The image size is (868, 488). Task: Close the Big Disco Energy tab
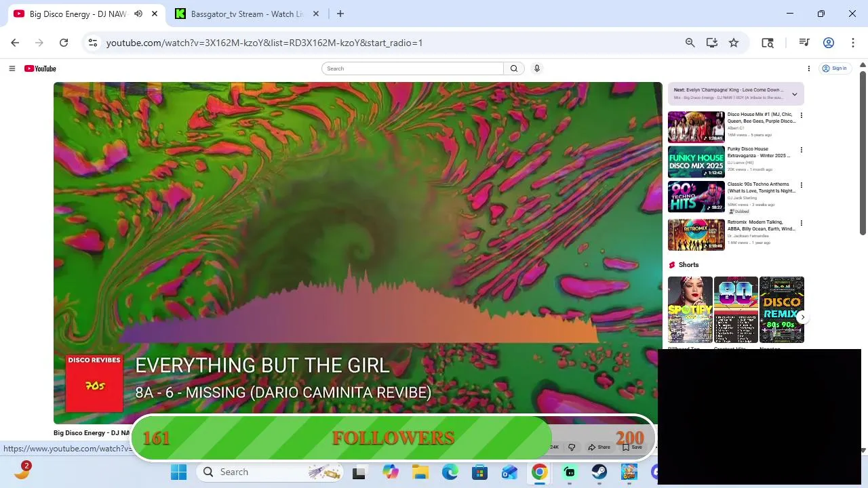tap(155, 14)
